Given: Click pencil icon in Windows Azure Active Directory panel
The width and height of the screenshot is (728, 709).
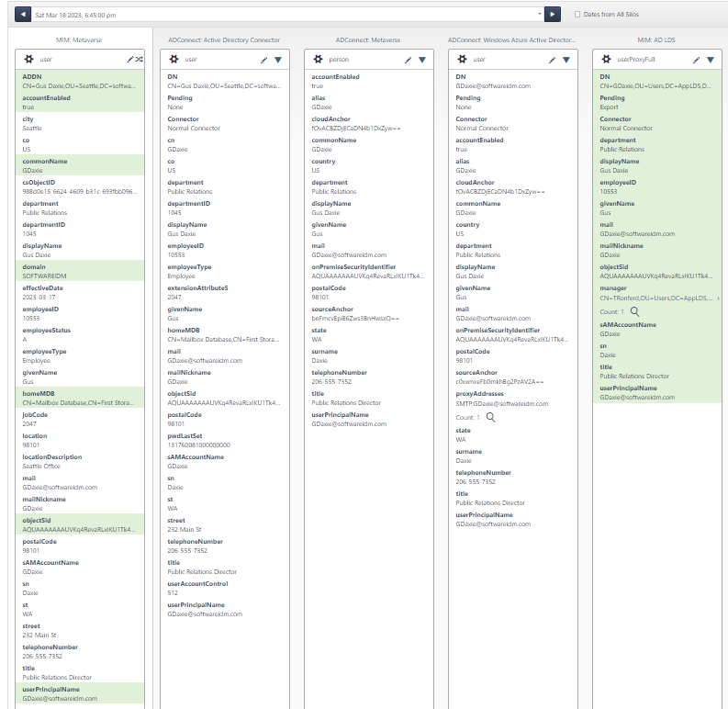Looking at the screenshot, I should pos(552,60).
